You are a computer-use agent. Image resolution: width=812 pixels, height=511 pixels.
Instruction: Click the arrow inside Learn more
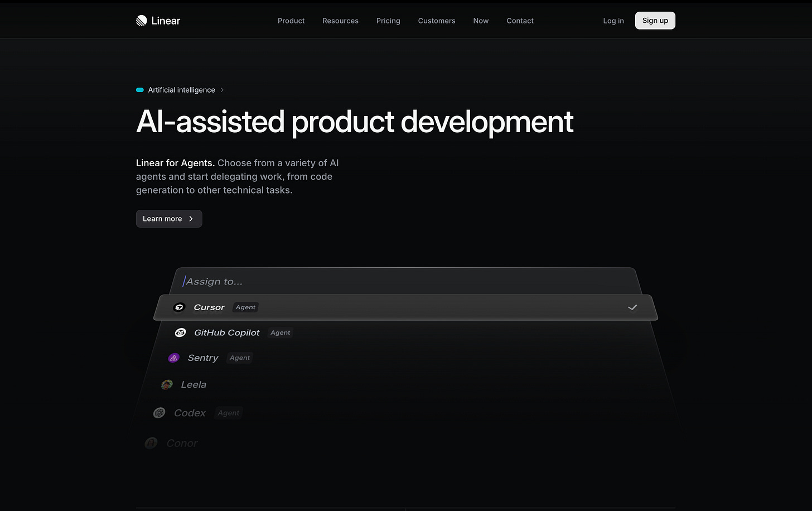191,219
